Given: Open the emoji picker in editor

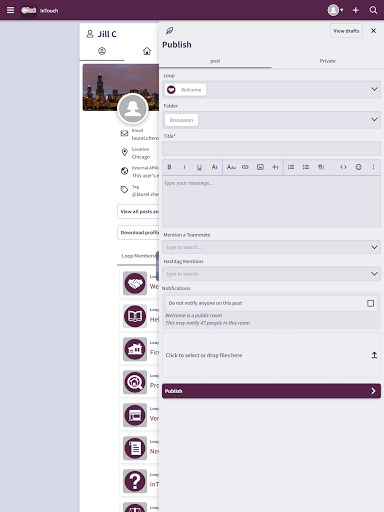Looking at the screenshot, I should click(358, 167).
